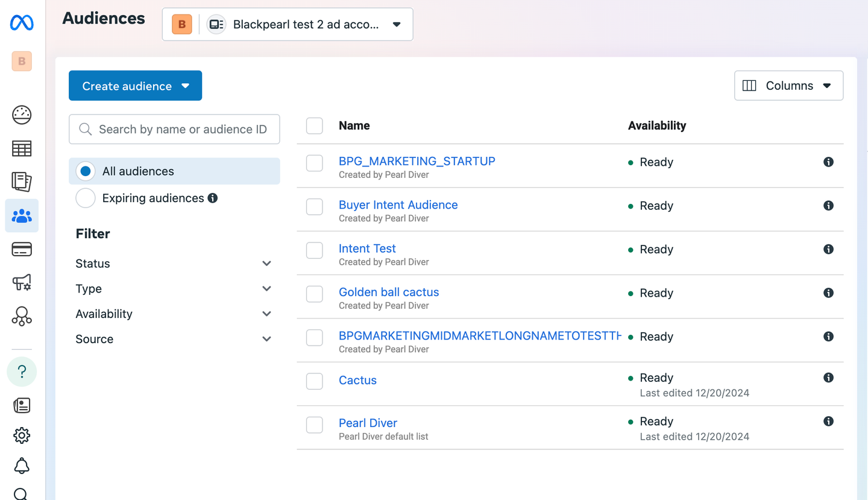Open the Settings gear icon in sidebar
868x500 pixels.
(22, 435)
